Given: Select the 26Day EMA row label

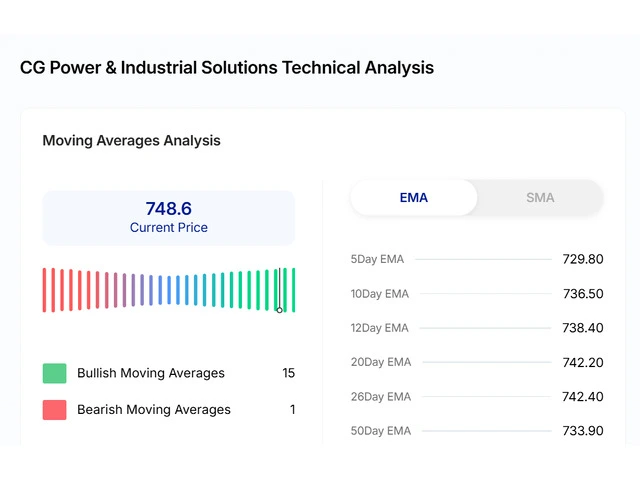Looking at the screenshot, I should click(x=380, y=397).
